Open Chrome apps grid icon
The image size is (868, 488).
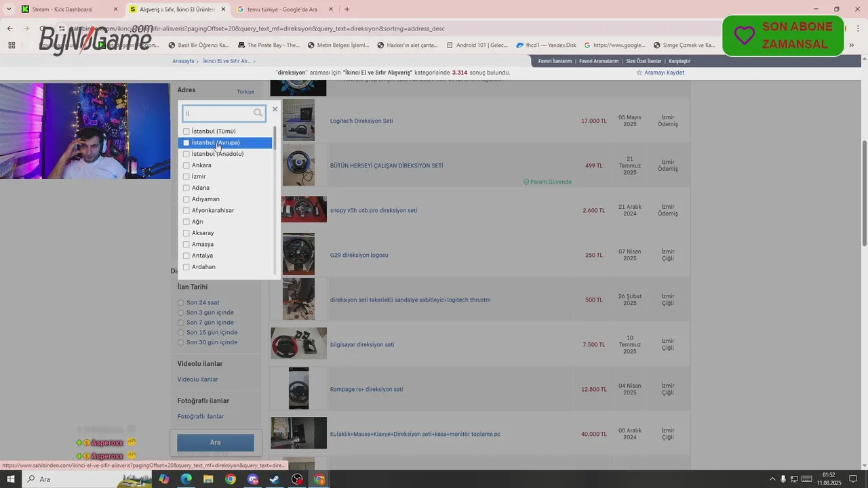coord(12,45)
